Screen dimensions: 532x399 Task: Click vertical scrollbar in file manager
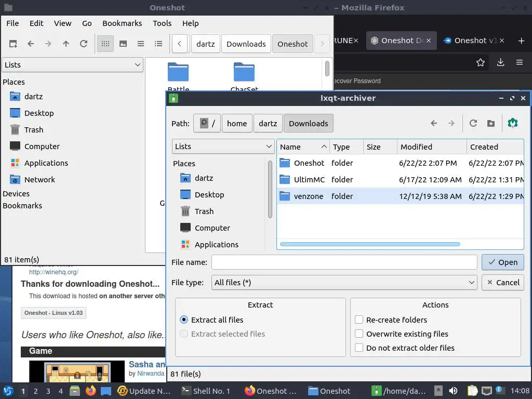point(327,69)
